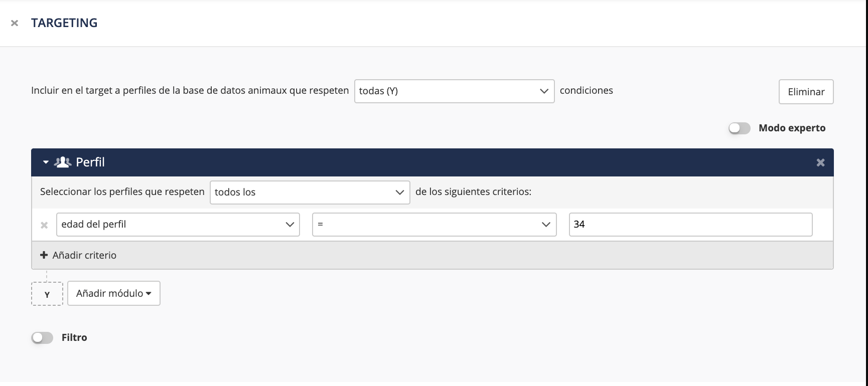Click the Filtro label text
This screenshot has height=386, width=868.
(74, 338)
